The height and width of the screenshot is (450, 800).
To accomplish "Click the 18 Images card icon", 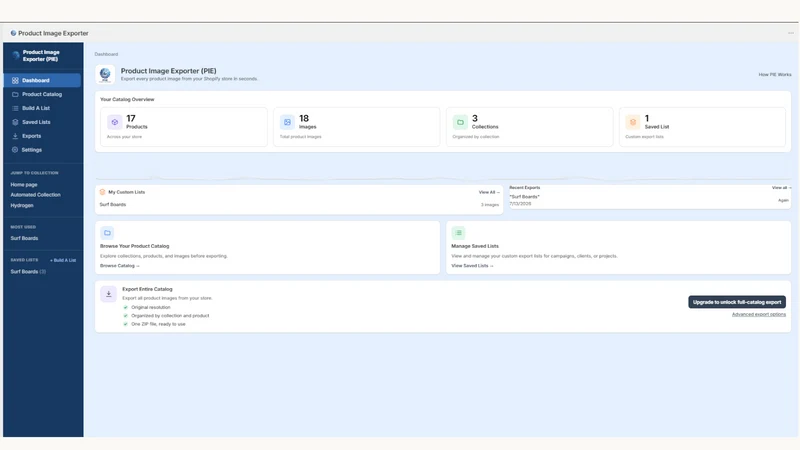I will pos(287,122).
